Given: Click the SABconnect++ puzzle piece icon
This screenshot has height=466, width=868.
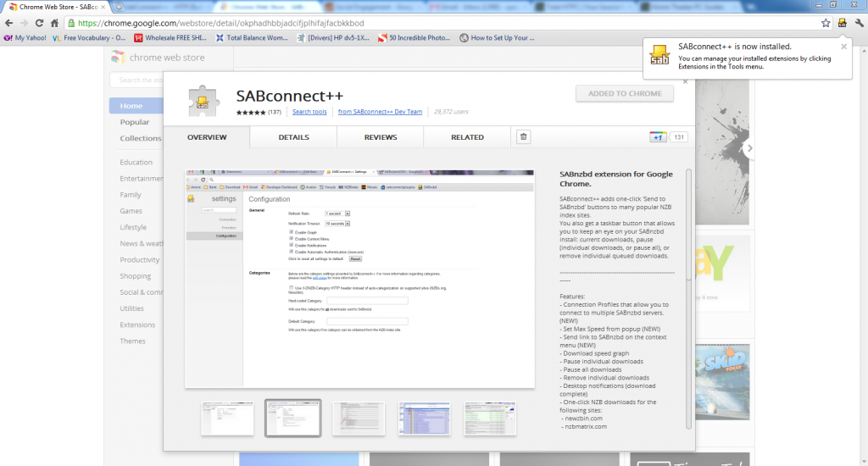Looking at the screenshot, I should [203, 102].
